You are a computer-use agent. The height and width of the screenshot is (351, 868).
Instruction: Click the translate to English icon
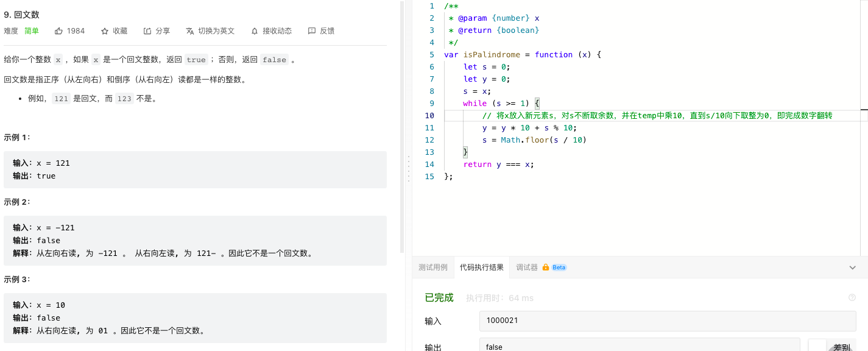190,30
